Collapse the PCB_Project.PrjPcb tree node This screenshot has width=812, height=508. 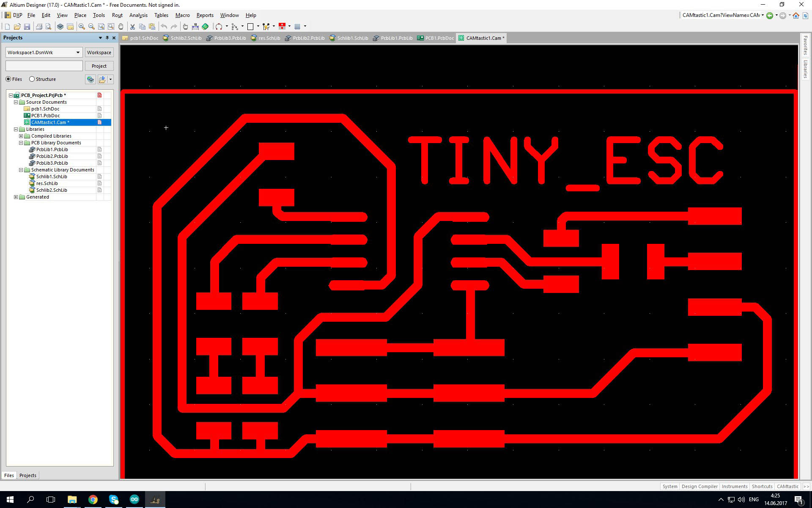point(11,95)
